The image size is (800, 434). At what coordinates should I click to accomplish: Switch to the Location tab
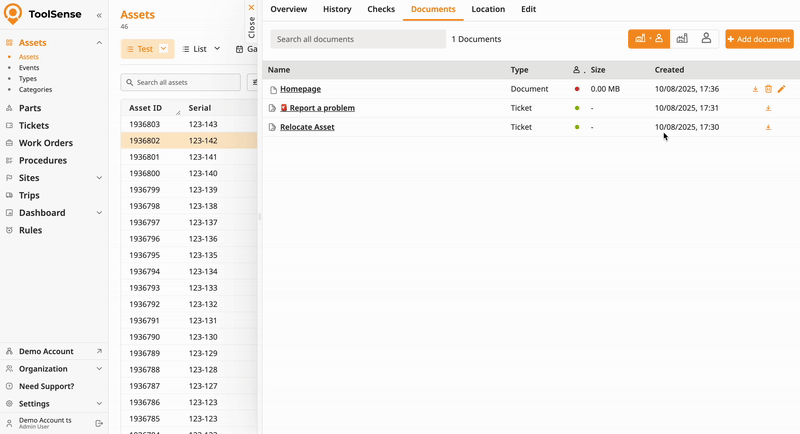(488, 9)
